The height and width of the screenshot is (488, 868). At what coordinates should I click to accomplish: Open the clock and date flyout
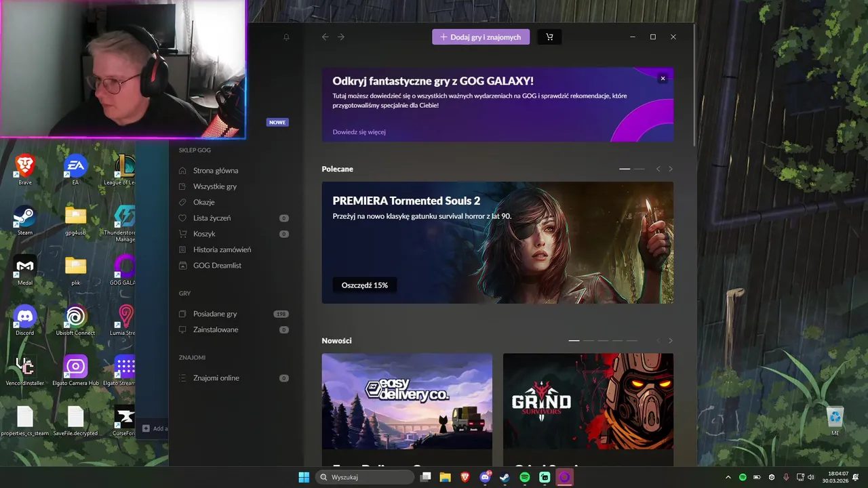[x=836, y=477]
